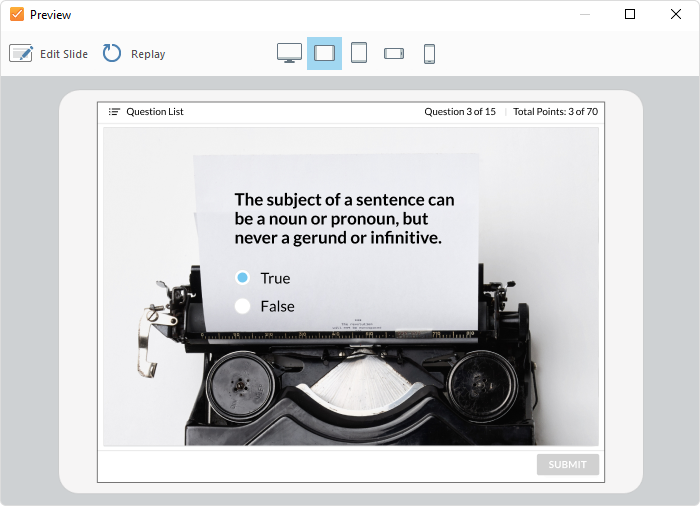Click 'Total Points: 3 of 70' text
Screen dimensions: 700x506
point(555,112)
